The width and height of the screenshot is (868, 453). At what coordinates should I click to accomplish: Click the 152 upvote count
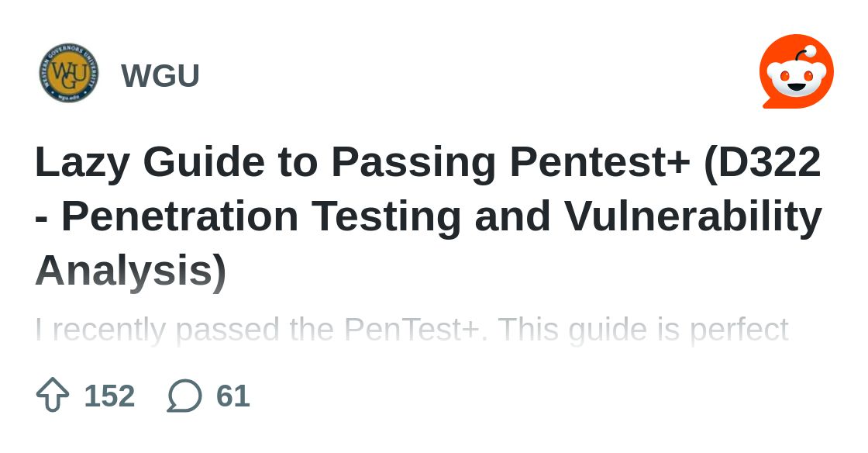click(x=109, y=396)
